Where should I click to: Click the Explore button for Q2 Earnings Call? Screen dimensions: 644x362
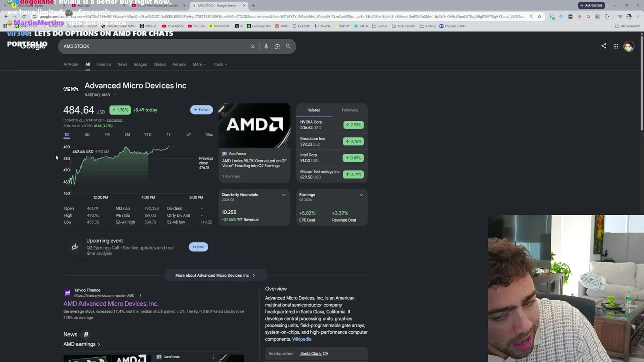[198, 247]
